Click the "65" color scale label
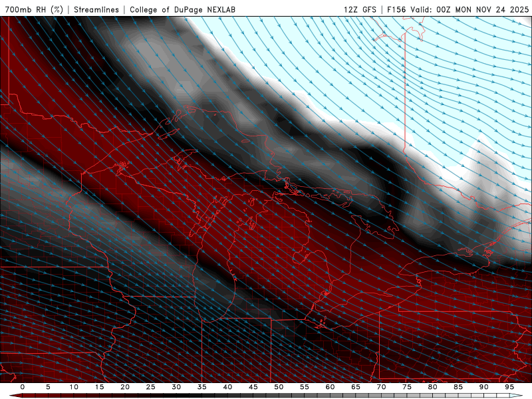This screenshot has width=532, height=399. (356, 387)
